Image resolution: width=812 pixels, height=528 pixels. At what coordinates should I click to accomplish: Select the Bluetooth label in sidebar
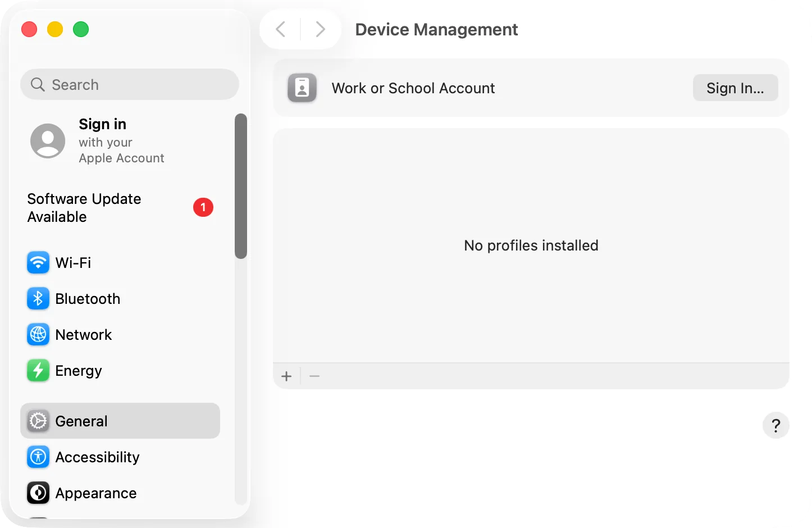[x=88, y=298]
